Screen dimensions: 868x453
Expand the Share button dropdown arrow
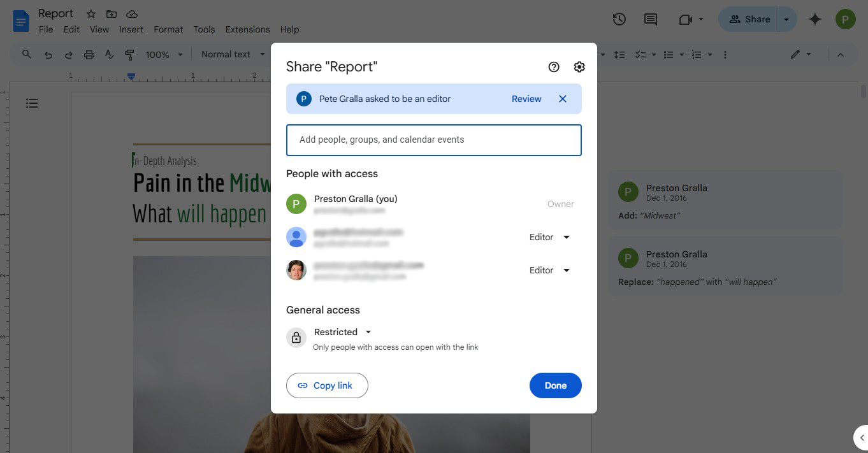pyautogui.click(x=786, y=19)
